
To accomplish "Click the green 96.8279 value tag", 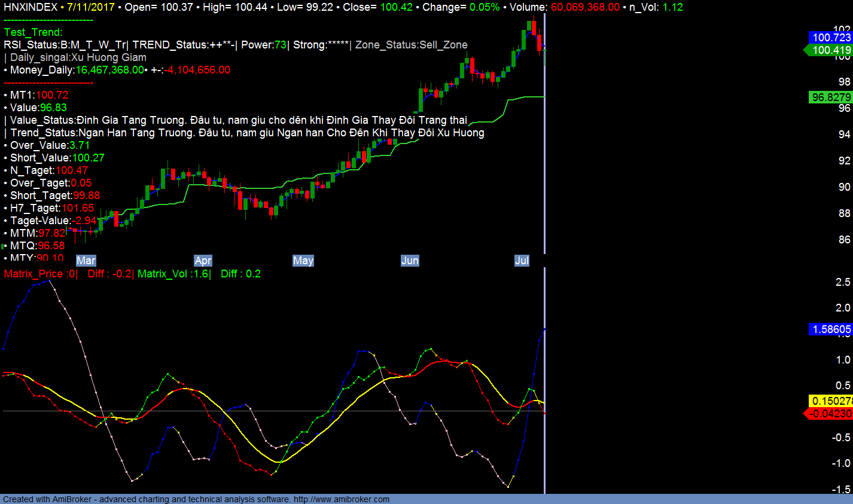I will [830, 97].
